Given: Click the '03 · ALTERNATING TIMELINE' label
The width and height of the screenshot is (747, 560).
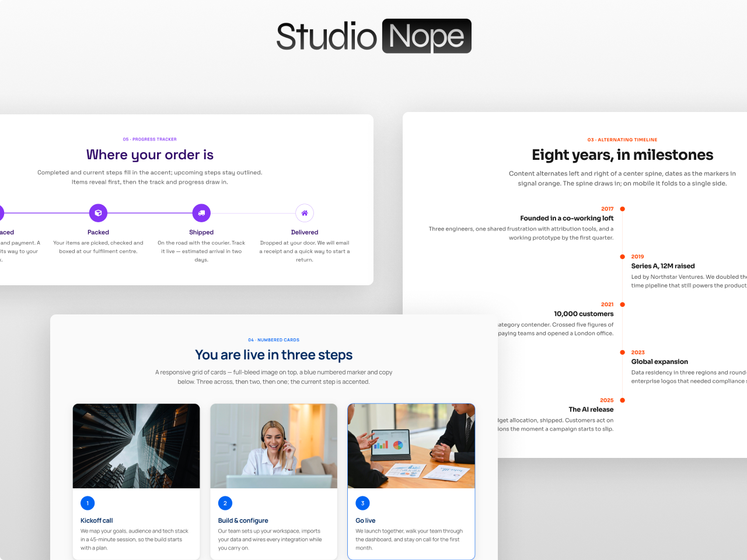Looking at the screenshot, I should pyautogui.click(x=623, y=140).
